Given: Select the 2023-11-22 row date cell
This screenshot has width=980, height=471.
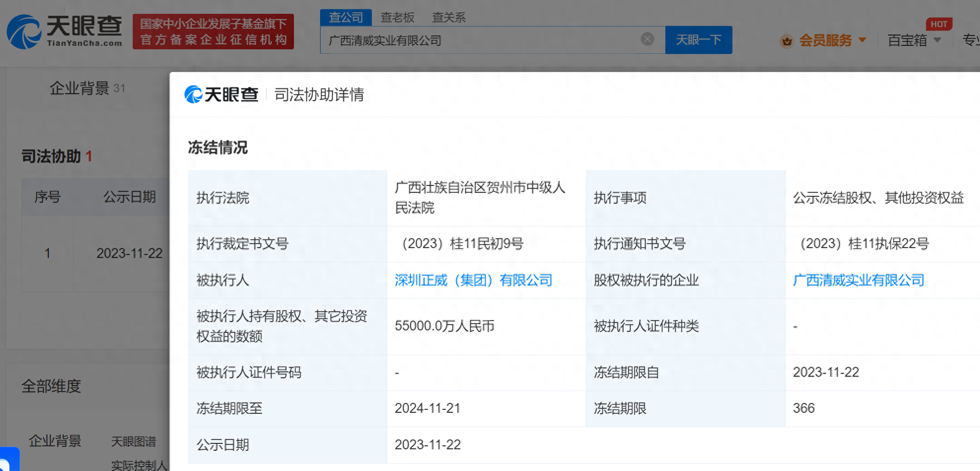Looking at the screenshot, I should point(129,254).
